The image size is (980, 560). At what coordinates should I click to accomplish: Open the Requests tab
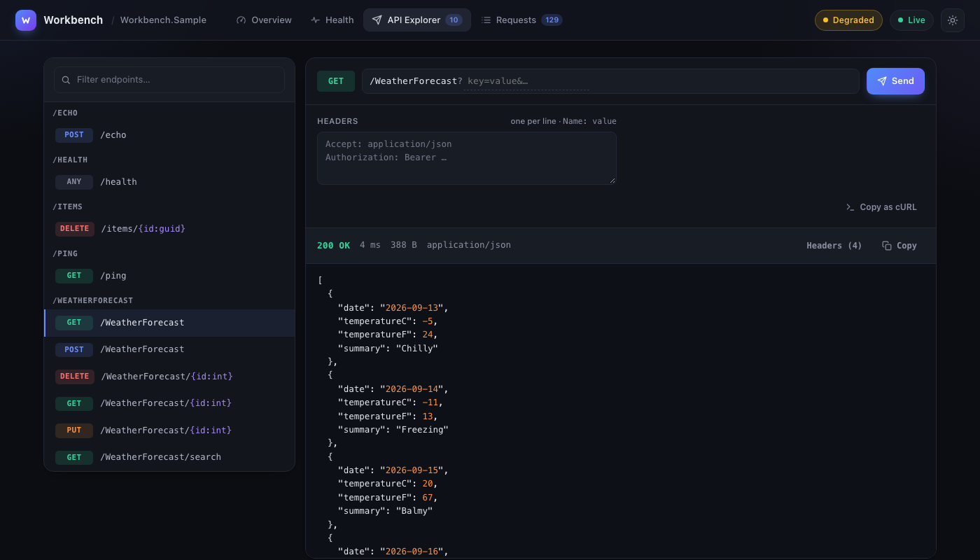(x=521, y=20)
